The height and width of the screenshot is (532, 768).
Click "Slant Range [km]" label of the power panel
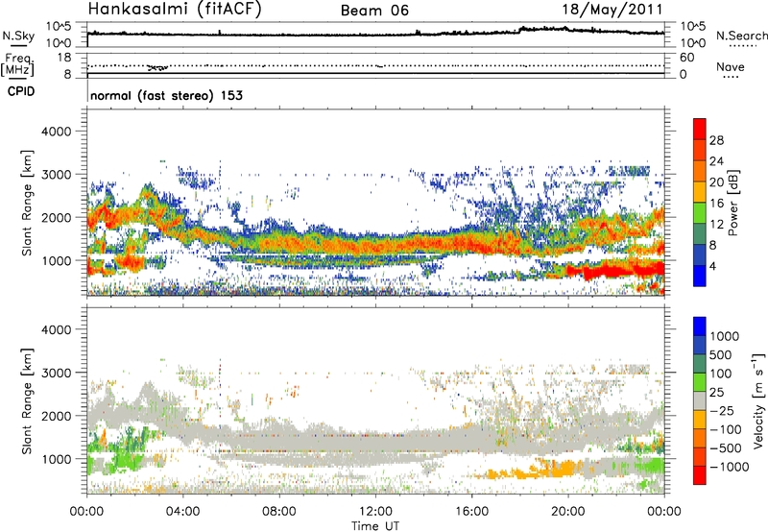coord(27,203)
